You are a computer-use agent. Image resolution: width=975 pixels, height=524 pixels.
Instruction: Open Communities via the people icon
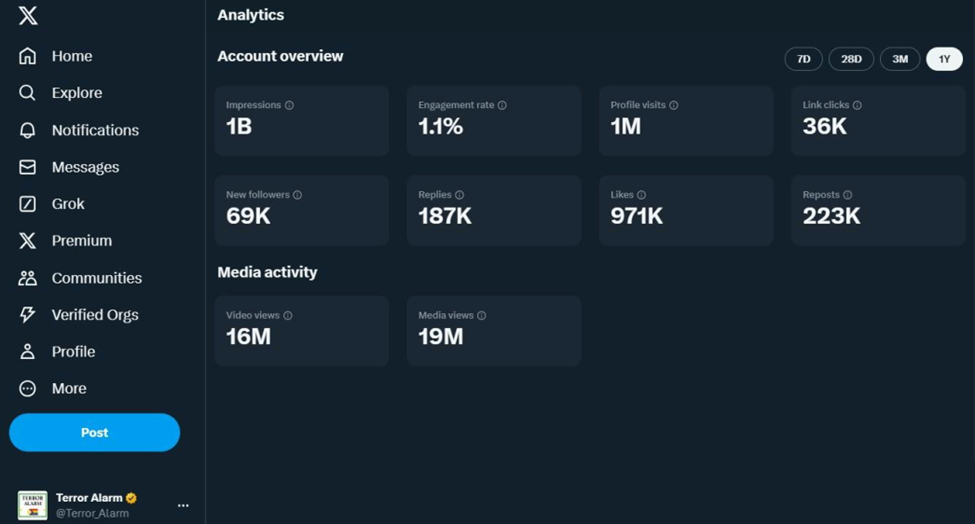click(x=28, y=278)
